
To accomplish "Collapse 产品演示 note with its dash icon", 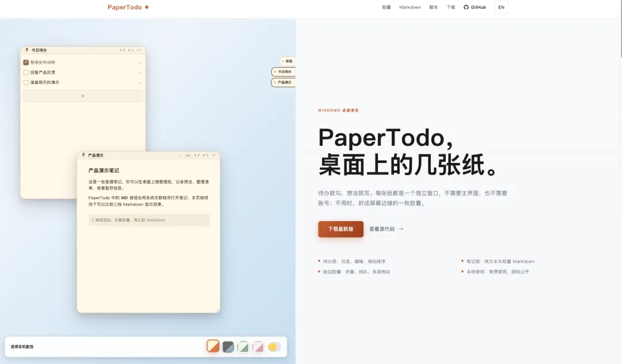I will point(214,156).
